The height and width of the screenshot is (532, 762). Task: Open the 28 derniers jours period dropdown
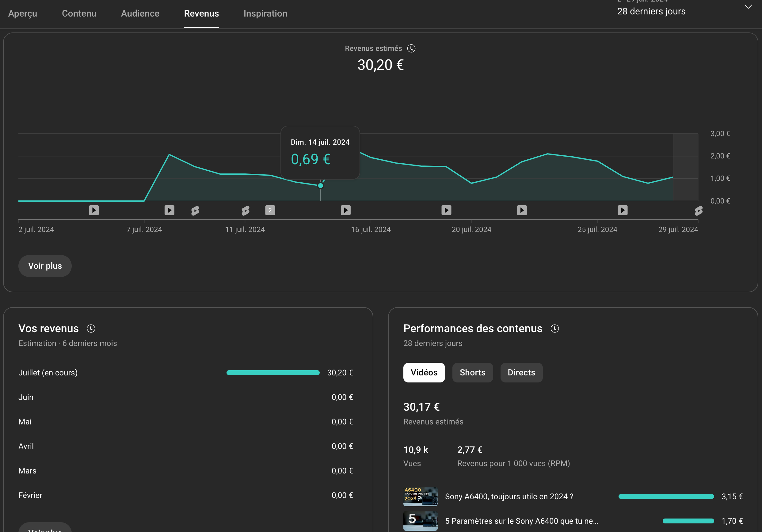(x=651, y=11)
